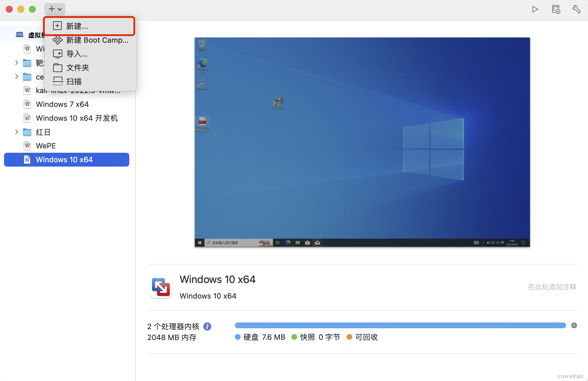
Task: Open the 红日 folder item
Action: [67, 132]
